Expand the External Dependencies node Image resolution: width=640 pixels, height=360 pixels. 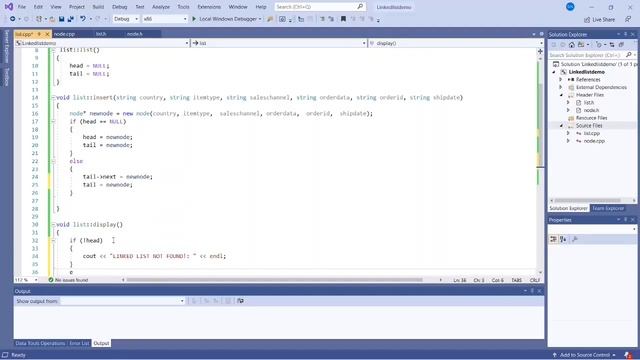coord(561,87)
